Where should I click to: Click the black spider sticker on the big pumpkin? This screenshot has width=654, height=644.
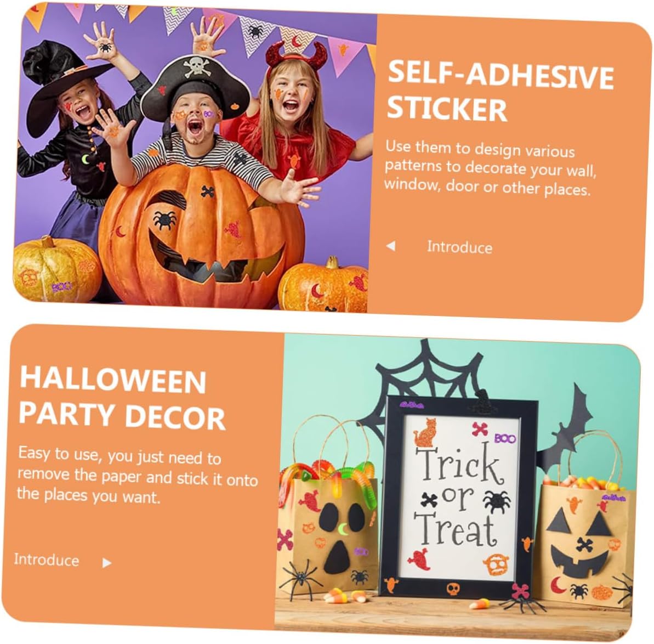pos(164,219)
